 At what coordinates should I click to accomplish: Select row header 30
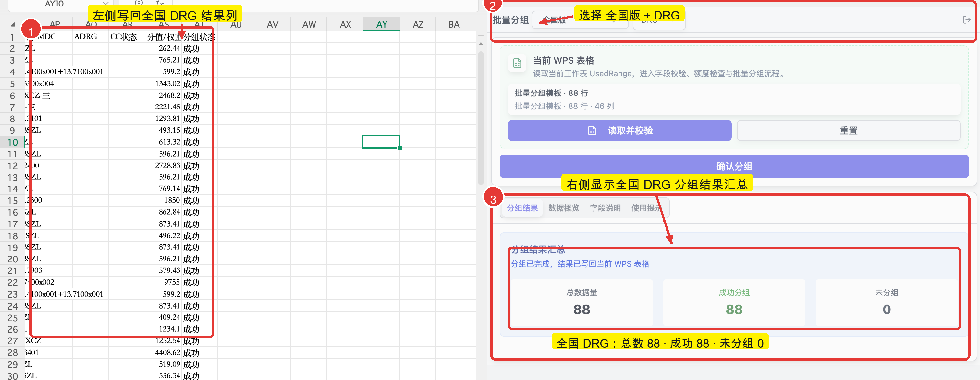tap(13, 376)
